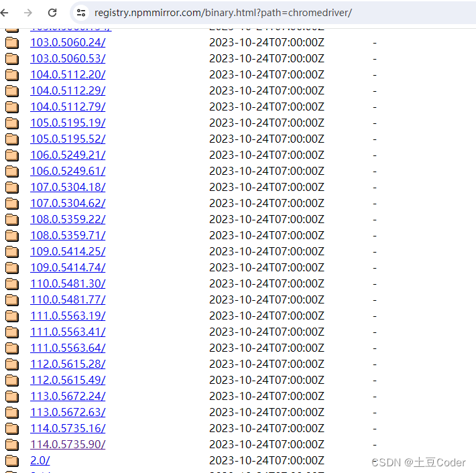Open the 104.0.5112.29/ folder link
This screenshot has height=473, width=476.
(x=68, y=90)
